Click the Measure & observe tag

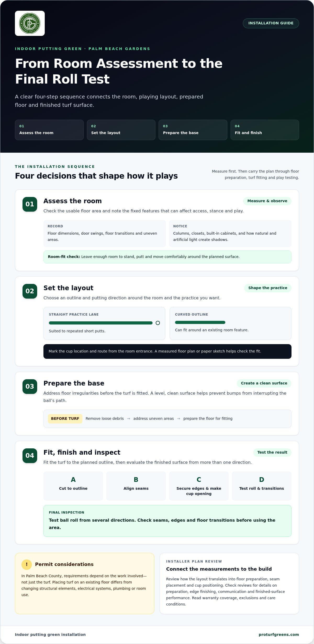267,201
